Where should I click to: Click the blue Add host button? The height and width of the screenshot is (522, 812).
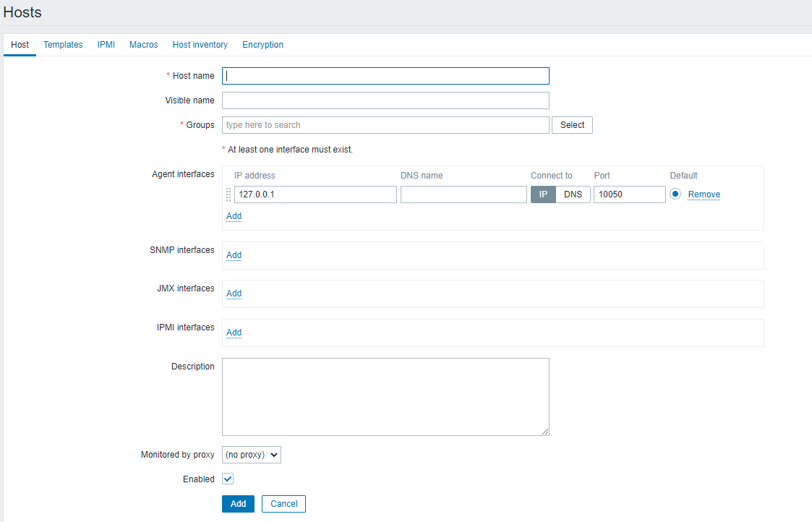pos(238,504)
